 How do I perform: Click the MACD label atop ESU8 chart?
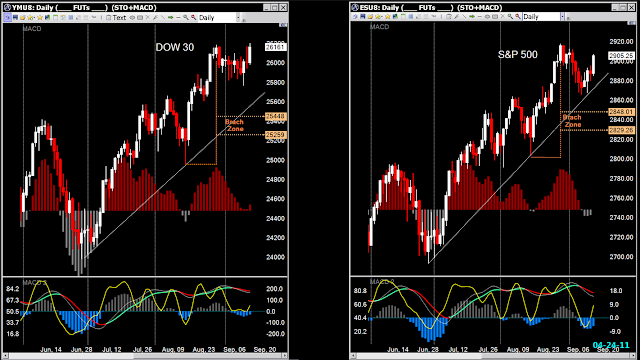click(x=379, y=27)
